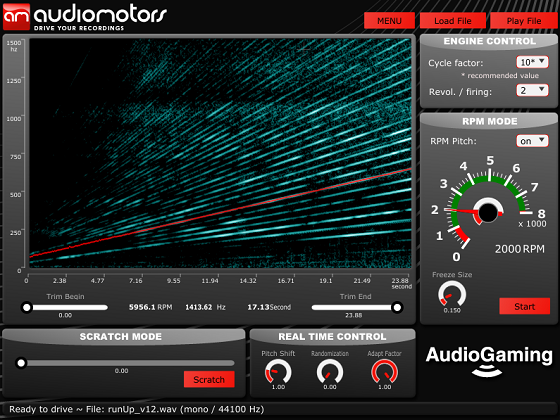This screenshot has width=560, height=420.
Task: Click the Play File button
Action: click(524, 21)
